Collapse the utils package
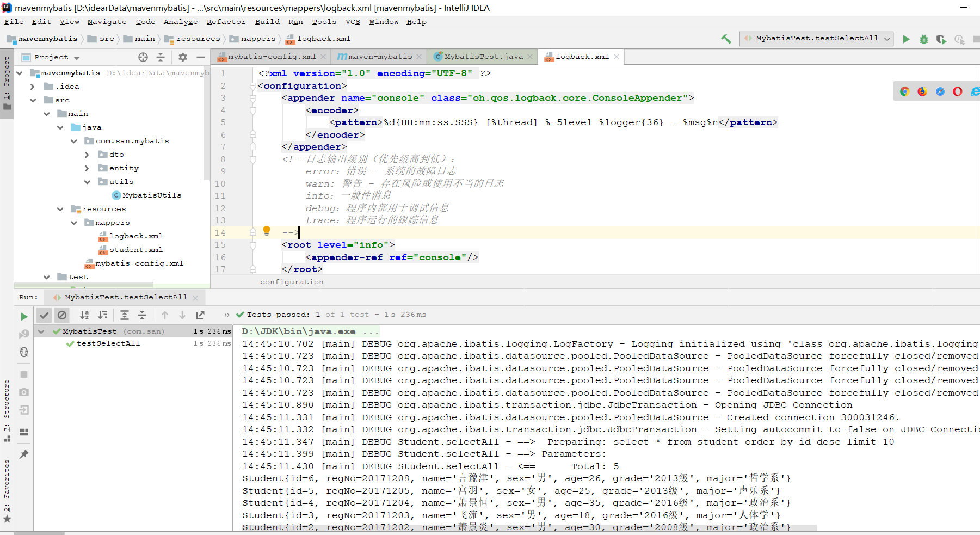This screenshot has width=980, height=535. coord(87,182)
